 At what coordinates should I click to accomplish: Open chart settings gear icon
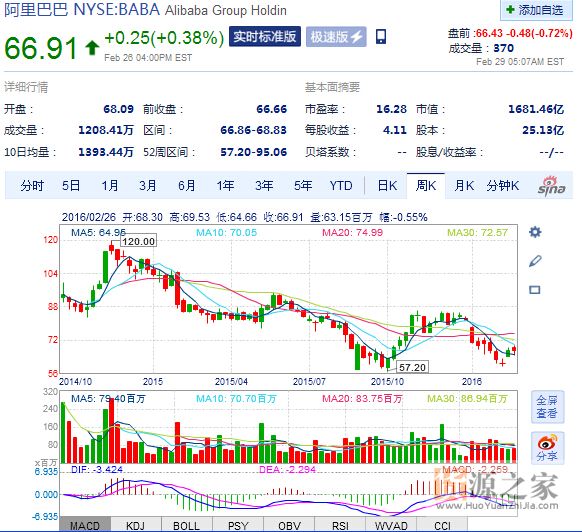pyautogui.click(x=535, y=232)
